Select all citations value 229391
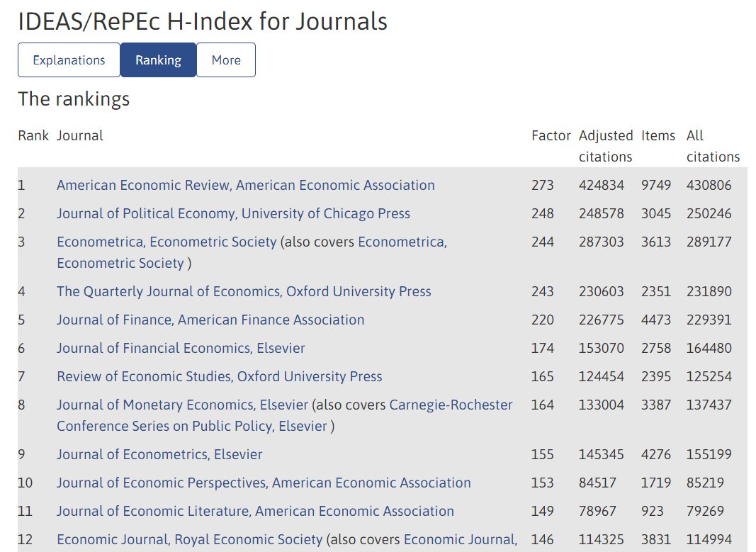 tap(709, 320)
